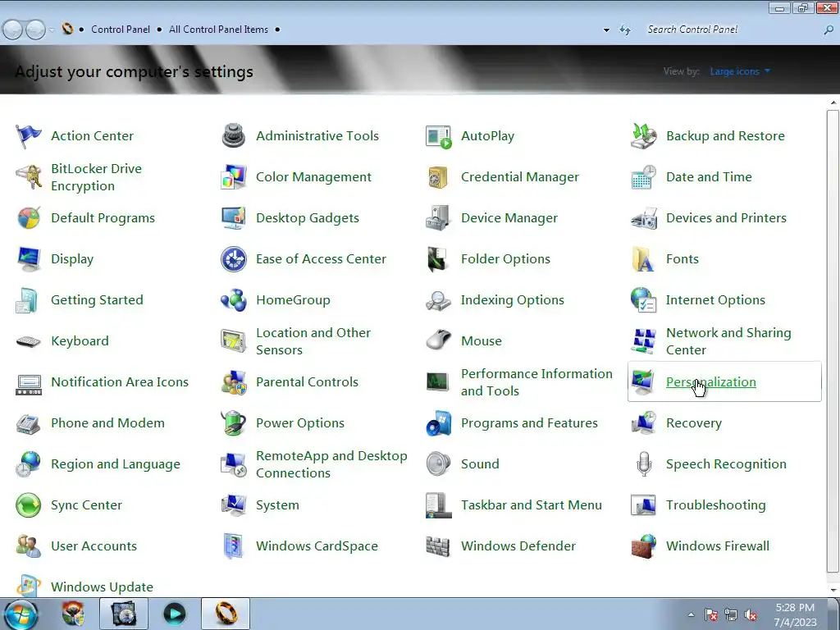Expand the address bar history dropdown arrow
The image size is (840, 630).
click(606, 30)
